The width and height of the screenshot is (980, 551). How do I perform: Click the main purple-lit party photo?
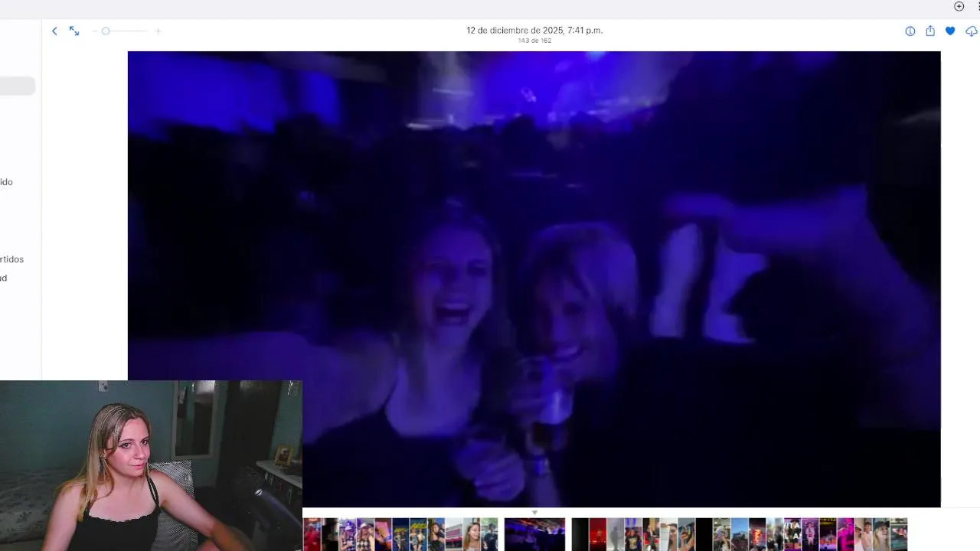(534, 279)
